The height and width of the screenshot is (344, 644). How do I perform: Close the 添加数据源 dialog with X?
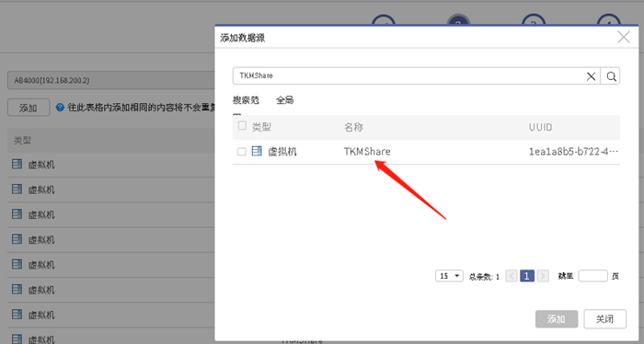pos(624,37)
